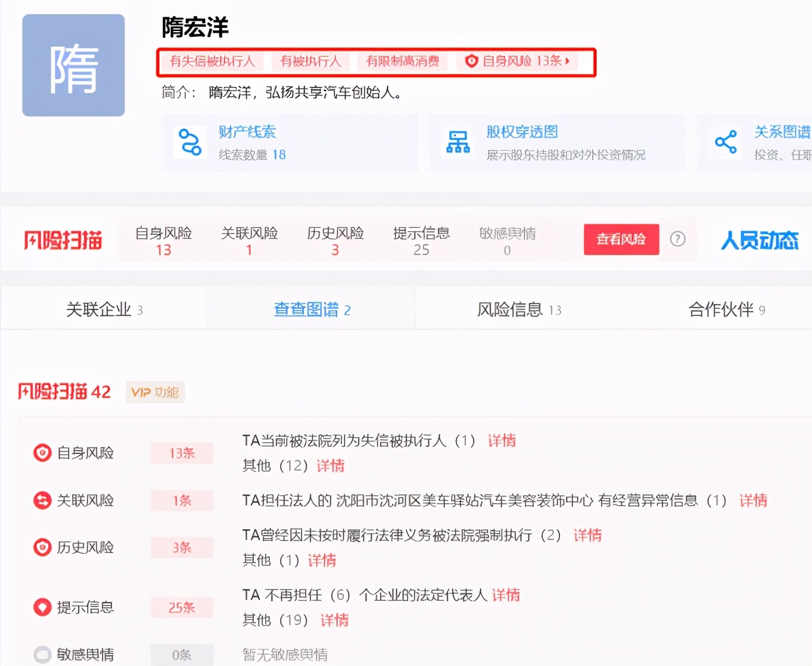Click the 提示信息 prompt info diamond icon

pos(42,607)
